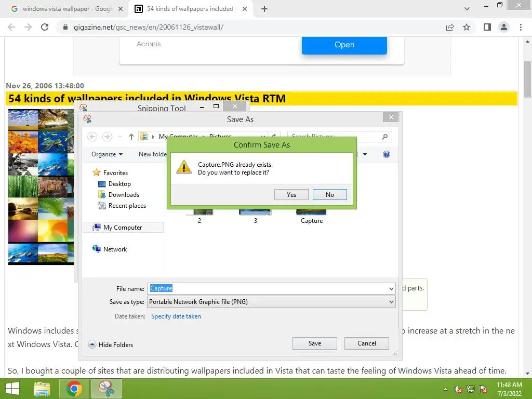The width and height of the screenshot is (532, 399).
Task: Confirm replacing Capture.PNG with Yes
Action: pos(291,195)
